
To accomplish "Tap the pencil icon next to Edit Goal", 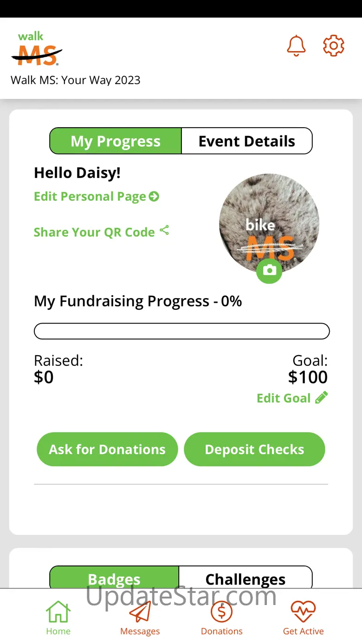I will 322,398.
